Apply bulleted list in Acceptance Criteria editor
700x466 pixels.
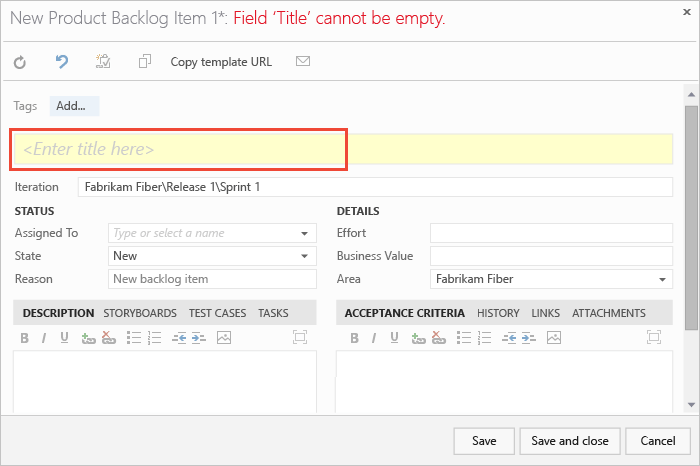coord(463,338)
